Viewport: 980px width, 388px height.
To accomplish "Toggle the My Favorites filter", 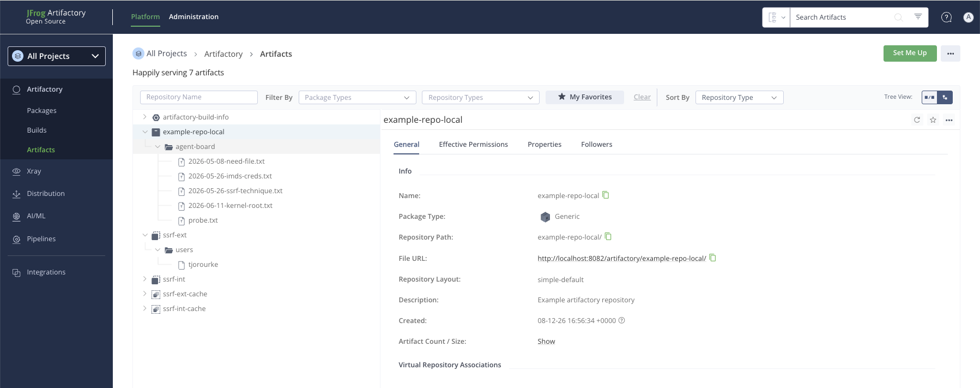I will tap(585, 97).
